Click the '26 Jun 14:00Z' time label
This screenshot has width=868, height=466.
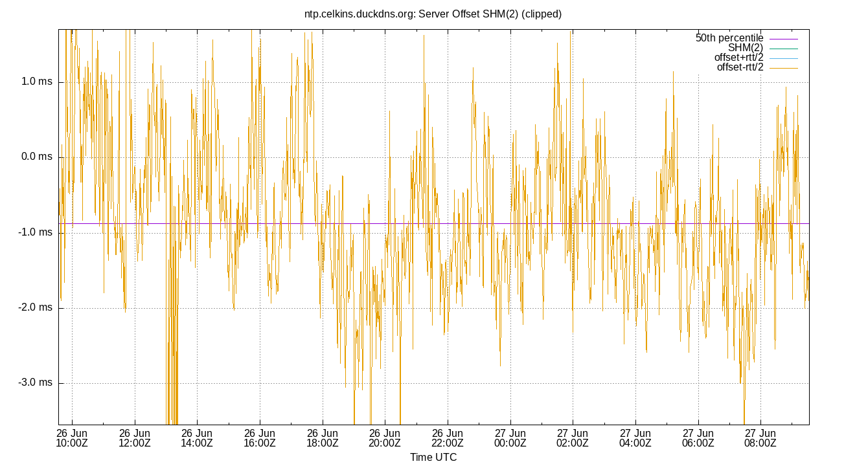point(197,438)
